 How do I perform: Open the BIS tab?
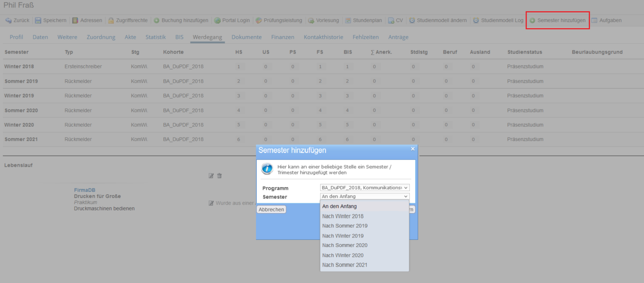180,37
